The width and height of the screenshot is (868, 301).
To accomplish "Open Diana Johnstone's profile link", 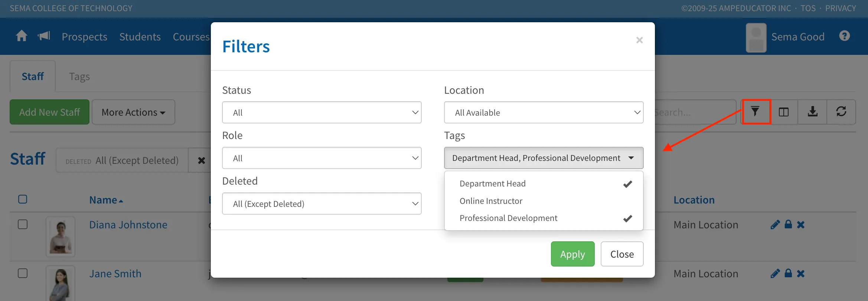I will tap(128, 225).
